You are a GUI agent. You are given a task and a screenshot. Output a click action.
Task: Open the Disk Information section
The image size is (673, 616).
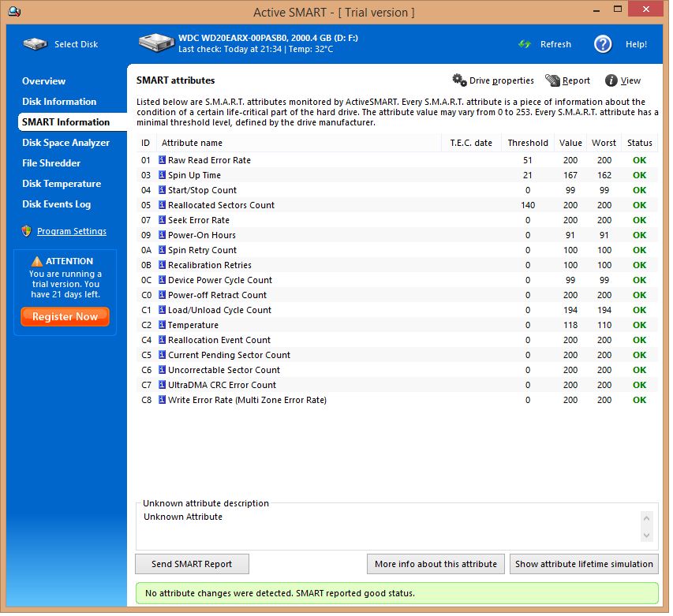click(60, 102)
